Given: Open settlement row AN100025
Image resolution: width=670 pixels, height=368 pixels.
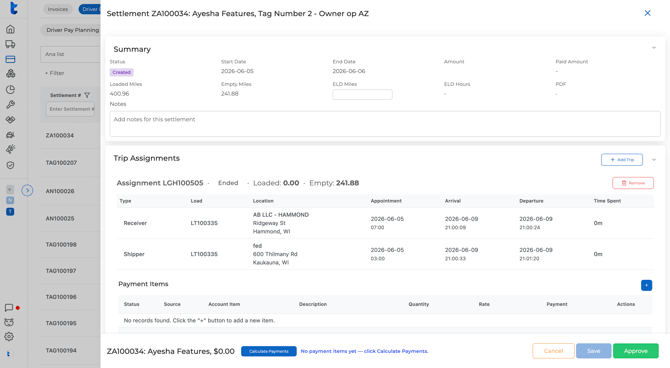Looking at the screenshot, I should [x=60, y=218].
